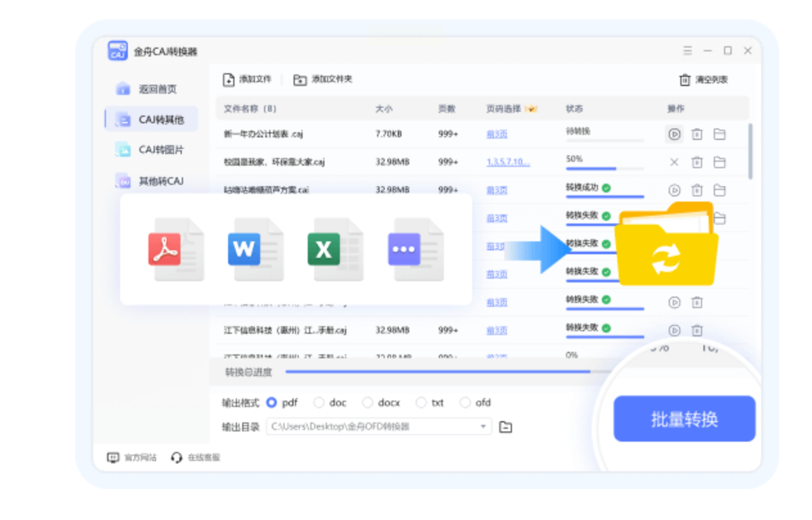This screenshot has height=520, width=812.
Task: Reconvert the 咕噜咕噜 .caj file with play icon
Action: [674, 190]
